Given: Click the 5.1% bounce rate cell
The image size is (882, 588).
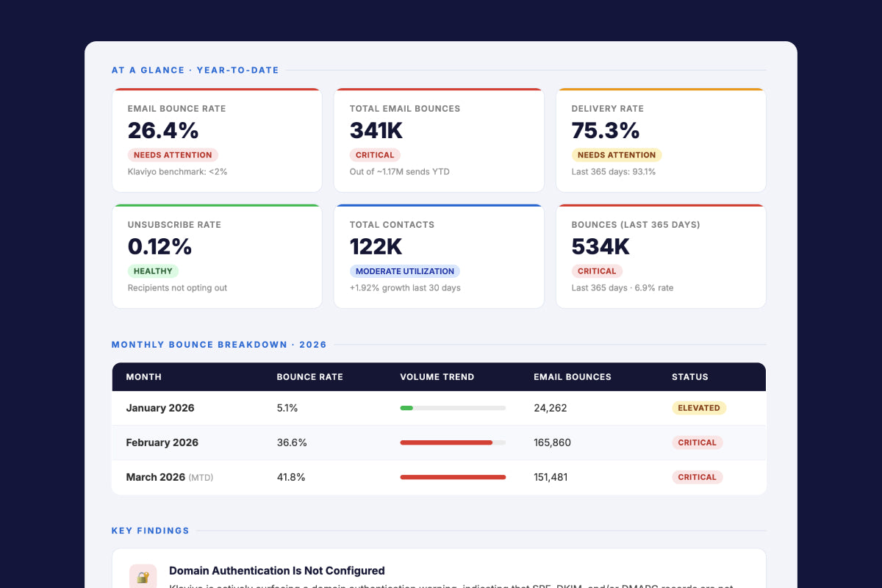Looking at the screenshot, I should coord(287,408).
